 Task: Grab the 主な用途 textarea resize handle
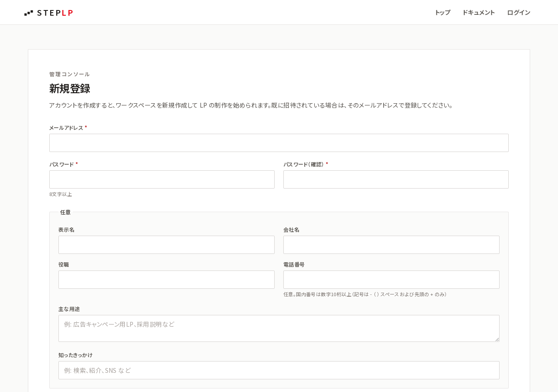[497, 339]
